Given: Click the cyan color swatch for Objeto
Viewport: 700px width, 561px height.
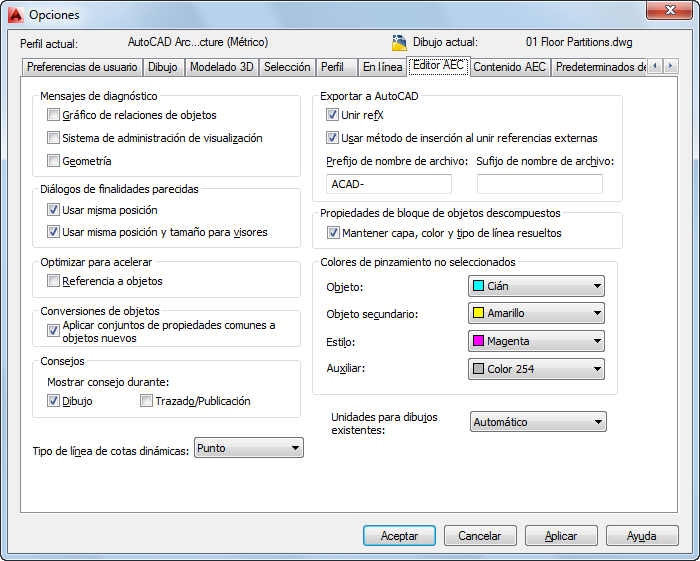Looking at the screenshot, I should (479, 286).
